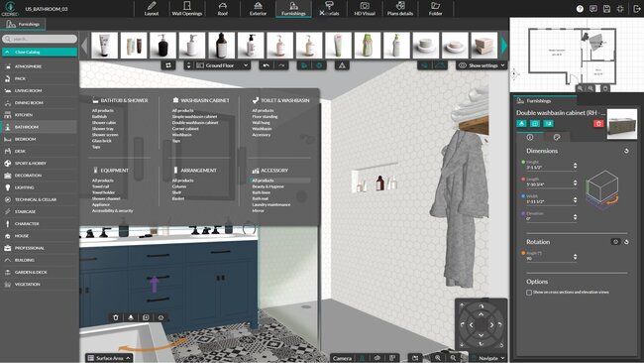Click the redo arrow button
This screenshot has height=363, width=644.
[x=281, y=65]
